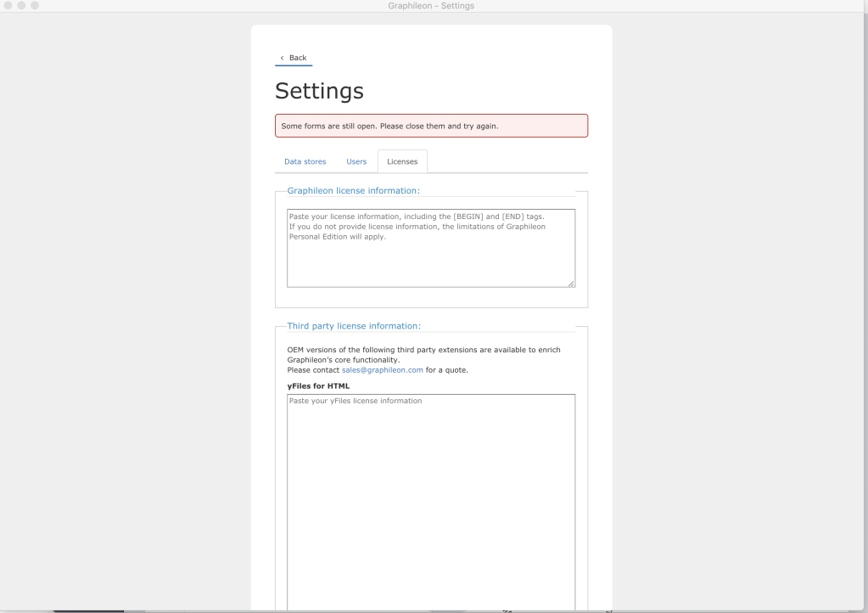Maximize the Graphileon window

pos(35,6)
